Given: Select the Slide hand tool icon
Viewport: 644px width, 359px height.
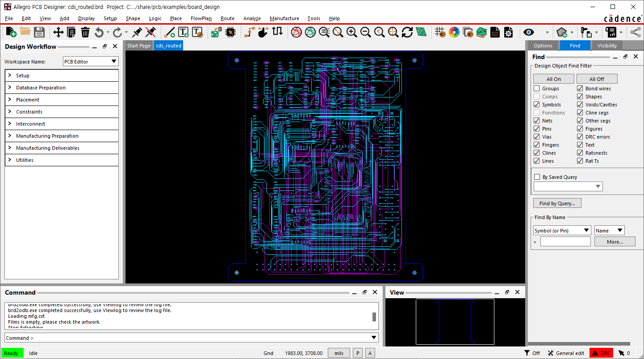Looking at the screenshot, I should [x=263, y=32].
